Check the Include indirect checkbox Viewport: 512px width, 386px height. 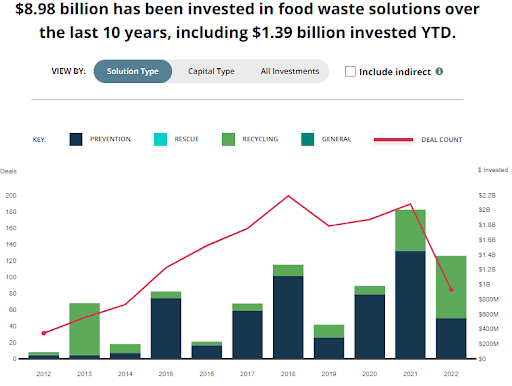(350, 72)
